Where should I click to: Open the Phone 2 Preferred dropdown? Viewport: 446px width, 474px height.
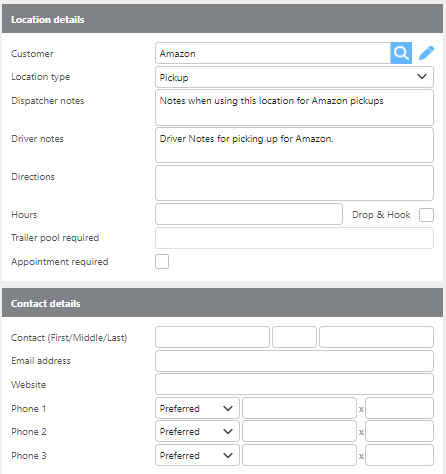pyautogui.click(x=197, y=431)
